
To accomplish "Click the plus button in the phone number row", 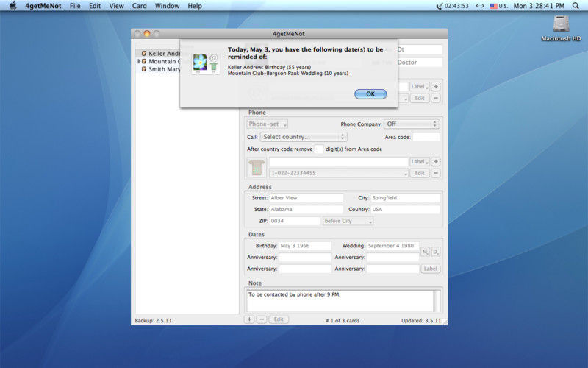I will coord(435,161).
